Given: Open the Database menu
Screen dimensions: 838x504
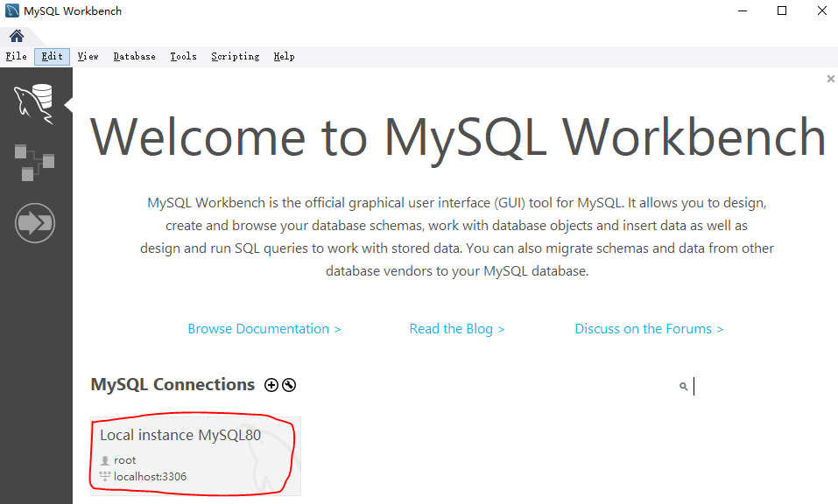Looking at the screenshot, I should 134,57.
